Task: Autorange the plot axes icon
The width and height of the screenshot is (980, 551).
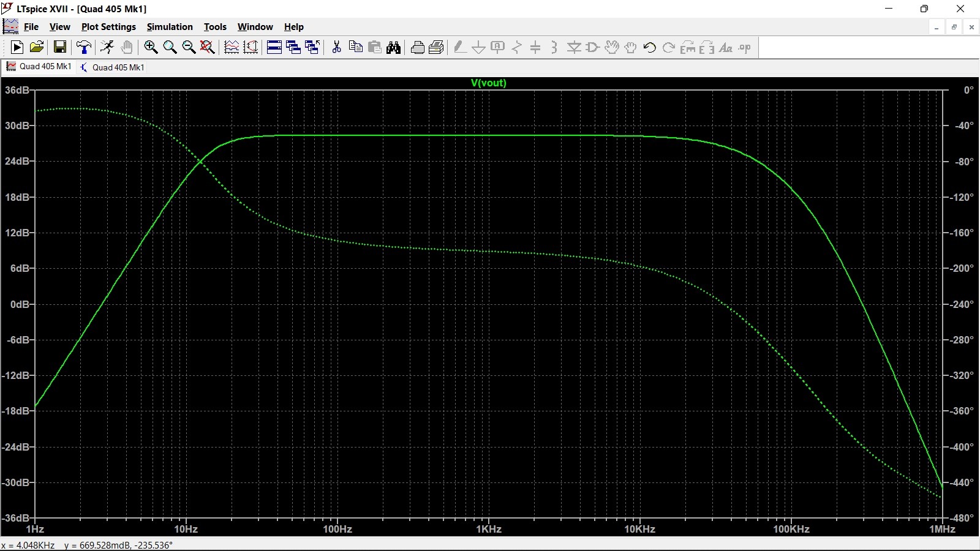Action: click(x=251, y=47)
